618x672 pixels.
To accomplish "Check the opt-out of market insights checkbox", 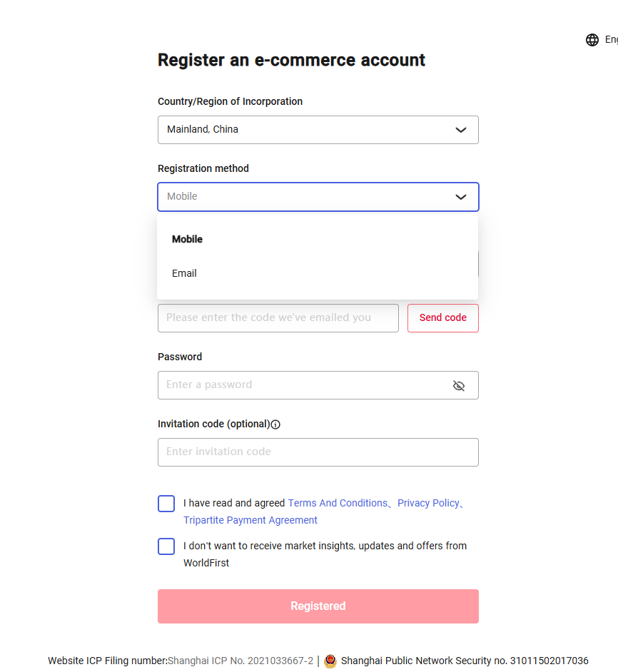I will pos(166,546).
